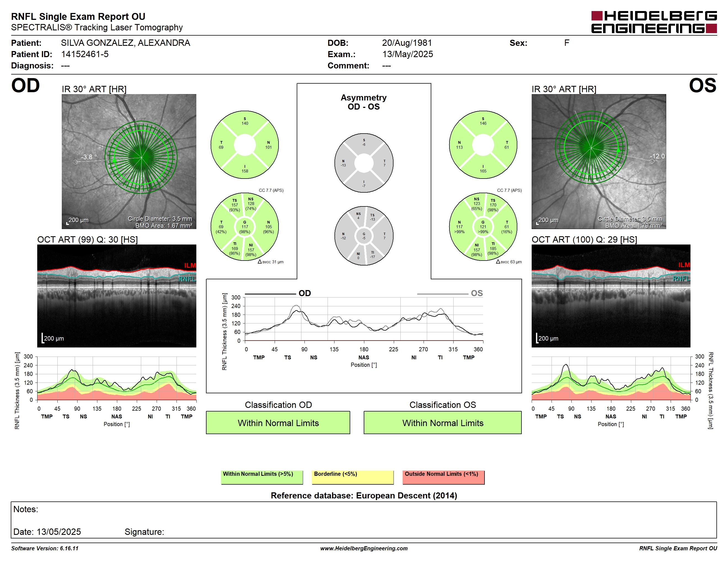Click the OD superior quadrant S 140 value
The width and height of the screenshot is (728, 563).
click(245, 121)
